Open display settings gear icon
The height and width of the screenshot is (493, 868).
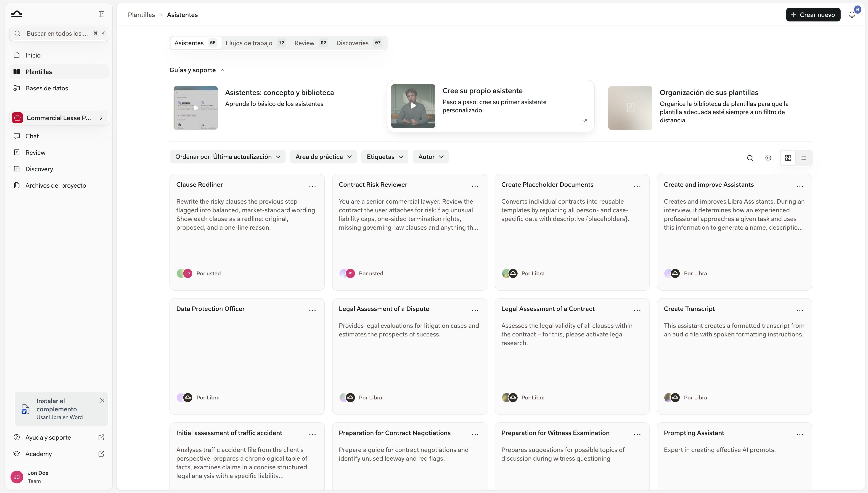point(768,158)
